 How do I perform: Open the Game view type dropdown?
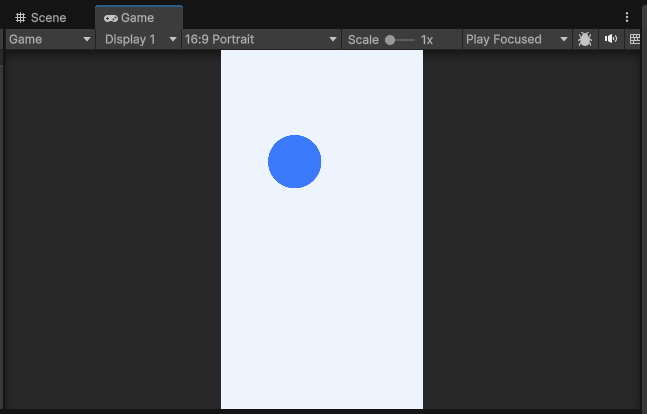(x=49, y=39)
